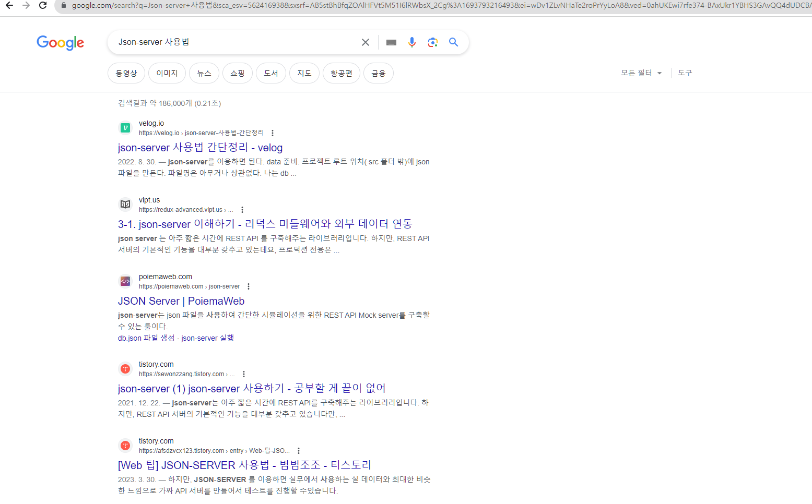Viewport: 812px width, 504px height.
Task: Follow the 'db.json 파일 생성' sitelink
Action: [146, 338]
